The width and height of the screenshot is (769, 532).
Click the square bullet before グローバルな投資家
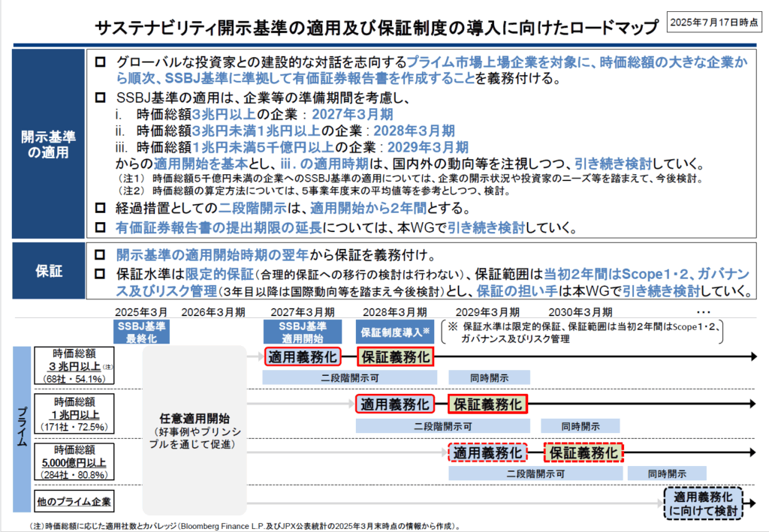(x=101, y=62)
